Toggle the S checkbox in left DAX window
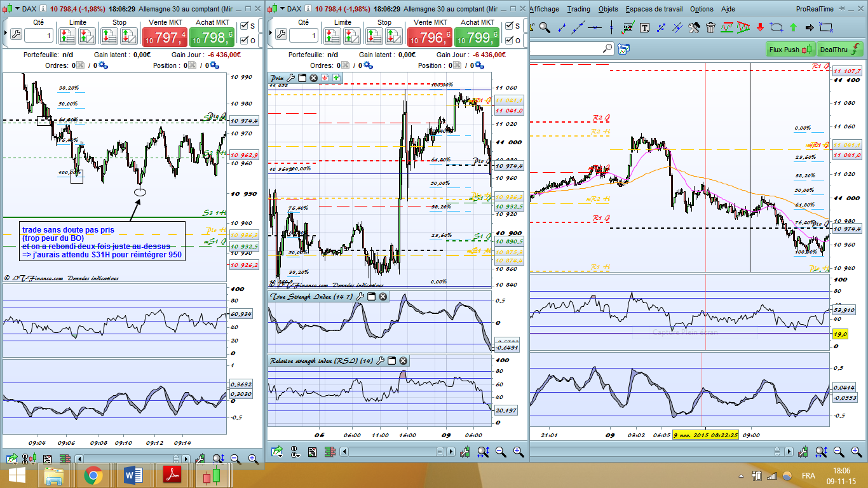The width and height of the screenshot is (868, 488). (245, 25)
